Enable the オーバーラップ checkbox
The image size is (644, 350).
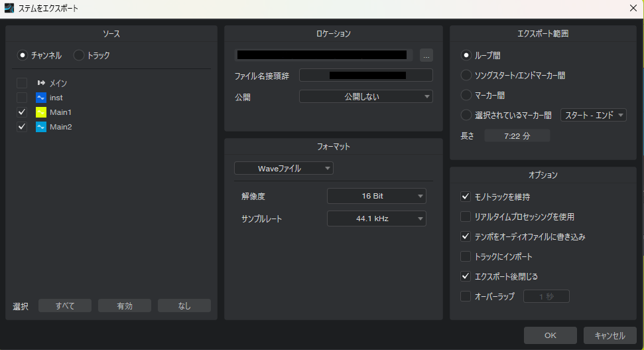pyautogui.click(x=466, y=296)
